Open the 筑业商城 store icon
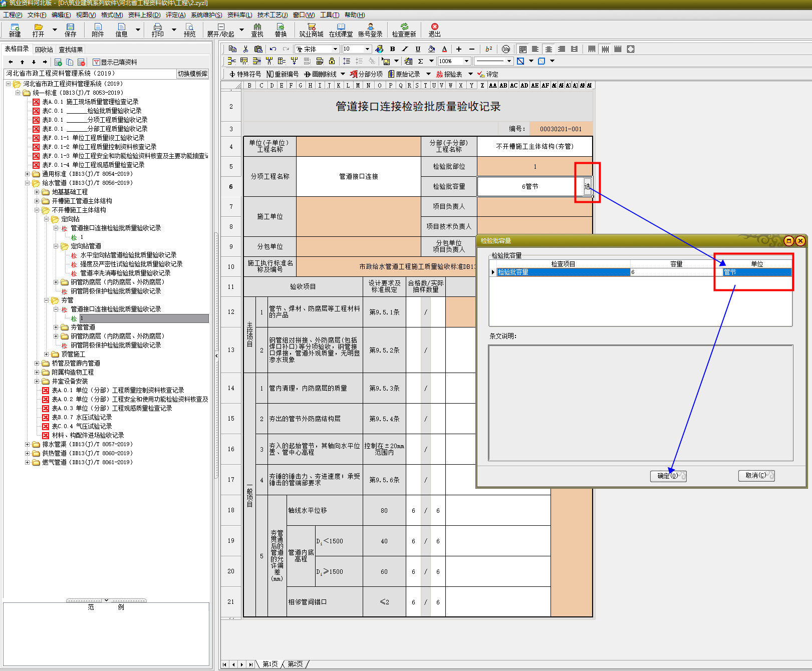The height and width of the screenshot is (671, 812). 312,30
